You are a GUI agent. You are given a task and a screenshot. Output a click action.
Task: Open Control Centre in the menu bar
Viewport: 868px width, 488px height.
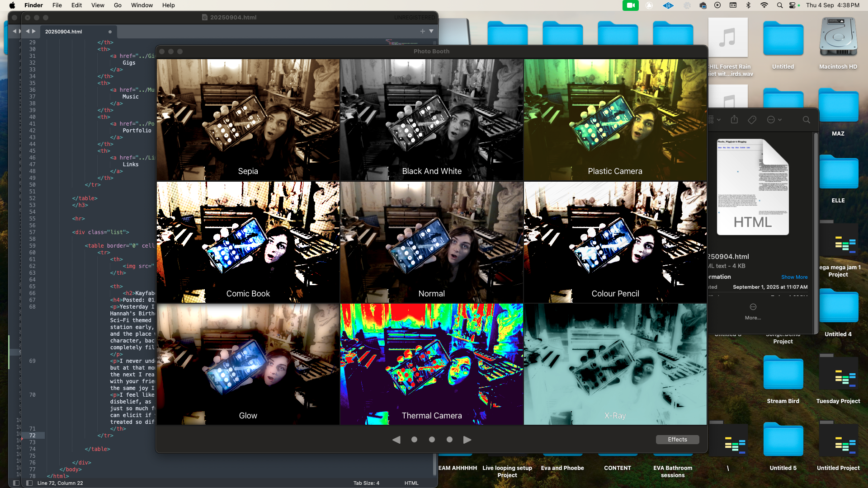click(793, 5)
